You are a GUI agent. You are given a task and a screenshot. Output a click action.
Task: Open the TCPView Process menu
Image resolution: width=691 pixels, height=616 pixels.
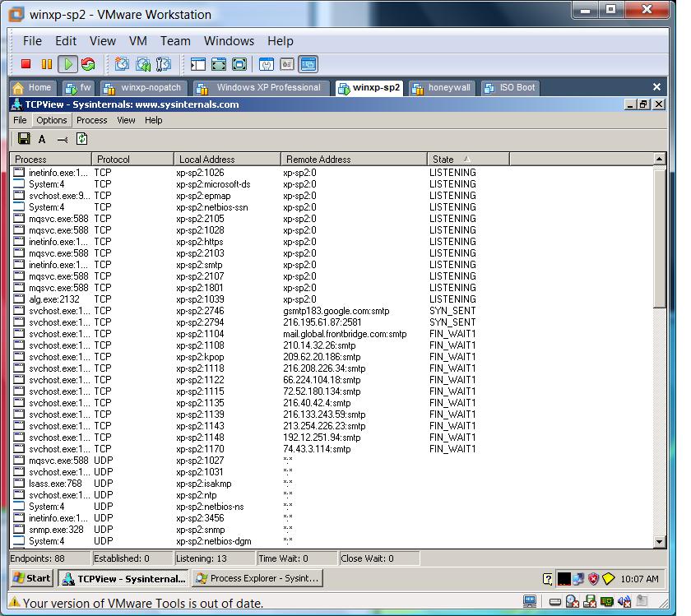pyautogui.click(x=91, y=120)
